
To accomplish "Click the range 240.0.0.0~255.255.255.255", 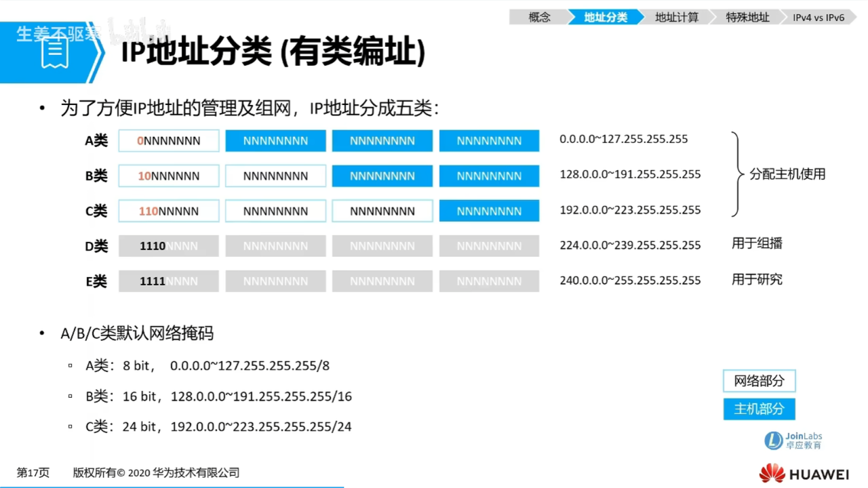I will [x=631, y=280].
